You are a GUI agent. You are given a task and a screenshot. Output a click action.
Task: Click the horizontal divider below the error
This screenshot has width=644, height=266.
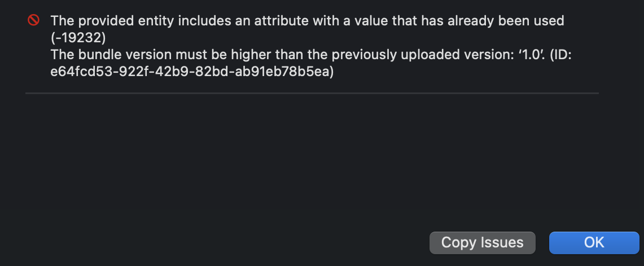pyautogui.click(x=312, y=93)
